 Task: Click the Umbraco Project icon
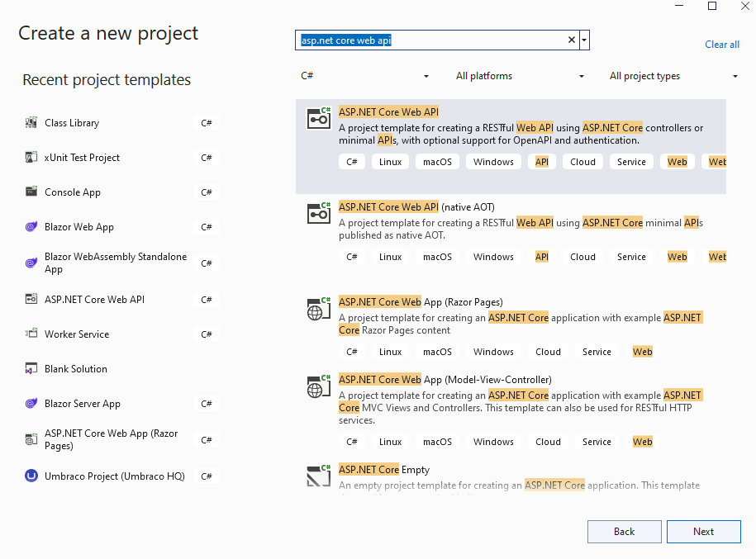31,476
